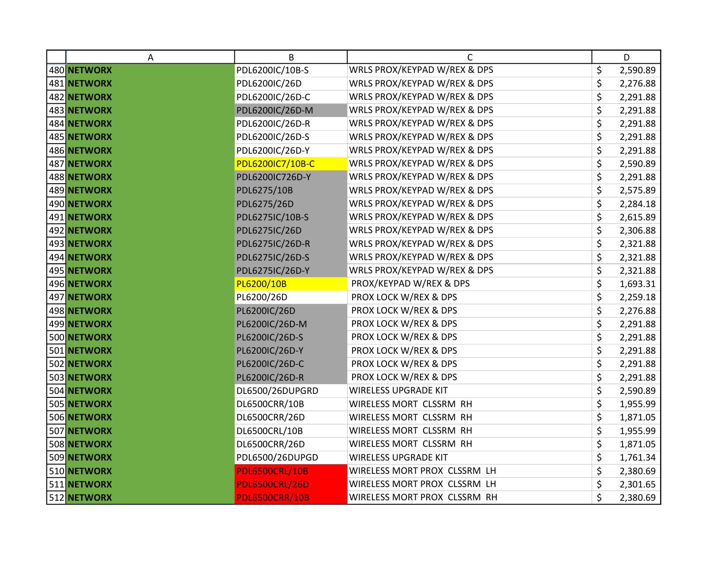Click cell PDL6275IC/26D in row 492

[291, 230]
